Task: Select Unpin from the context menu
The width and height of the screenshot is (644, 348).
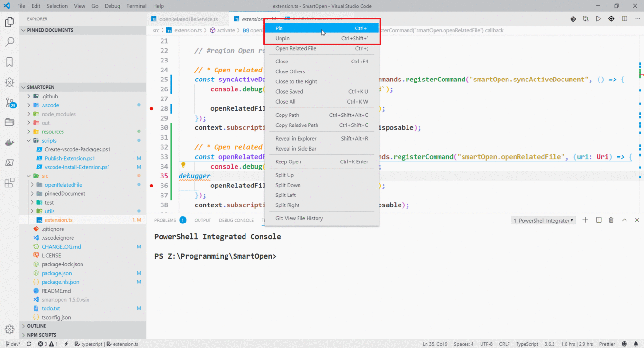Action: [x=322, y=38]
